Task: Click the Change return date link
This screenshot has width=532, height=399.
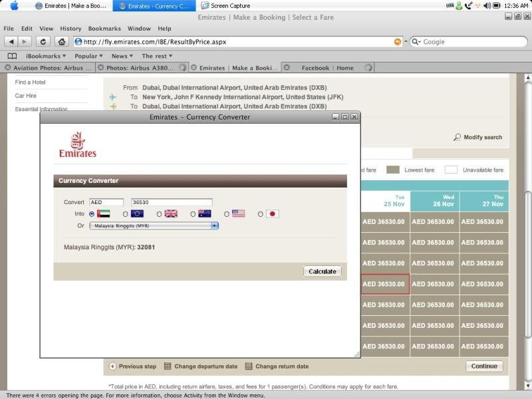Action: click(282, 366)
